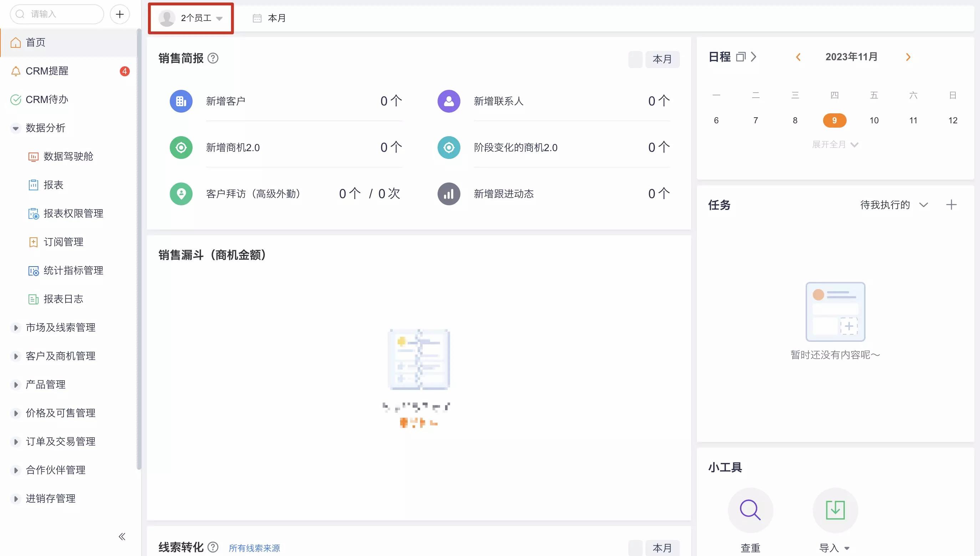Click 新增跟进动态 label
The image size is (980, 556).
504,194
